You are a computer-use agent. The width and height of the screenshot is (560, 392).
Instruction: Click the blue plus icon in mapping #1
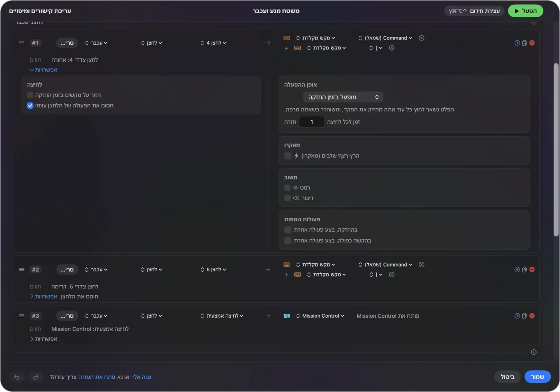point(517,43)
